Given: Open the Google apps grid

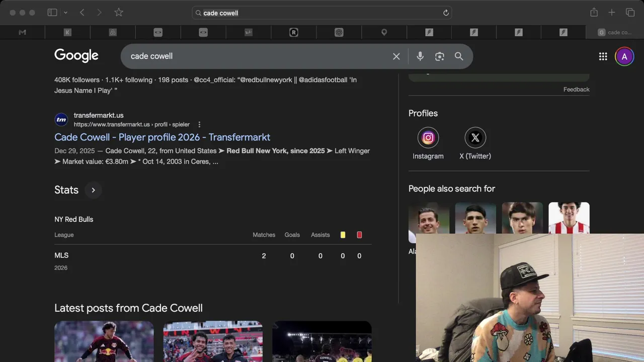Looking at the screenshot, I should click(x=603, y=56).
